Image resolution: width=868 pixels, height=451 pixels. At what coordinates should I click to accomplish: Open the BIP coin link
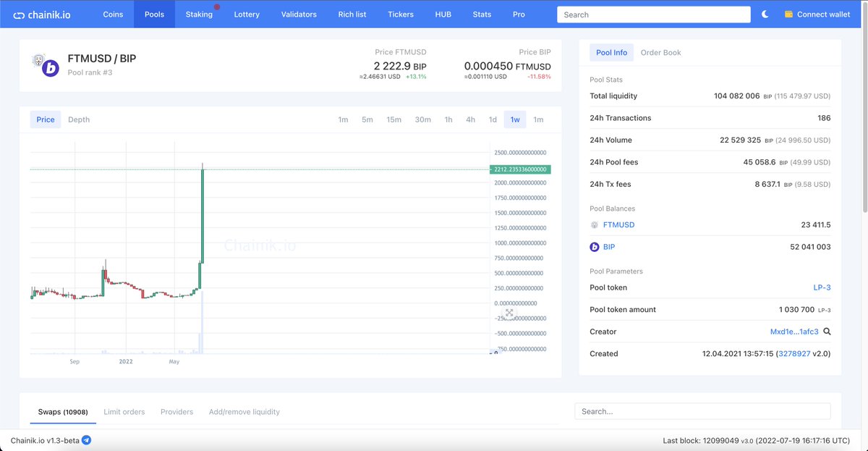tap(609, 247)
